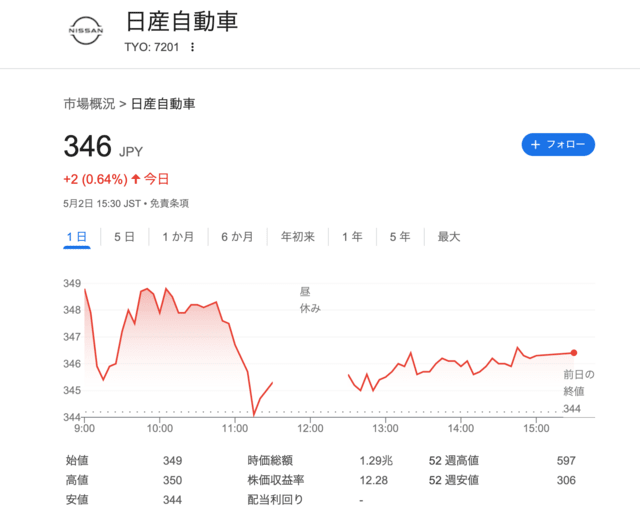The height and width of the screenshot is (512, 640).
Task: Click the 52 週安値 value 306
Action: pos(566,480)
